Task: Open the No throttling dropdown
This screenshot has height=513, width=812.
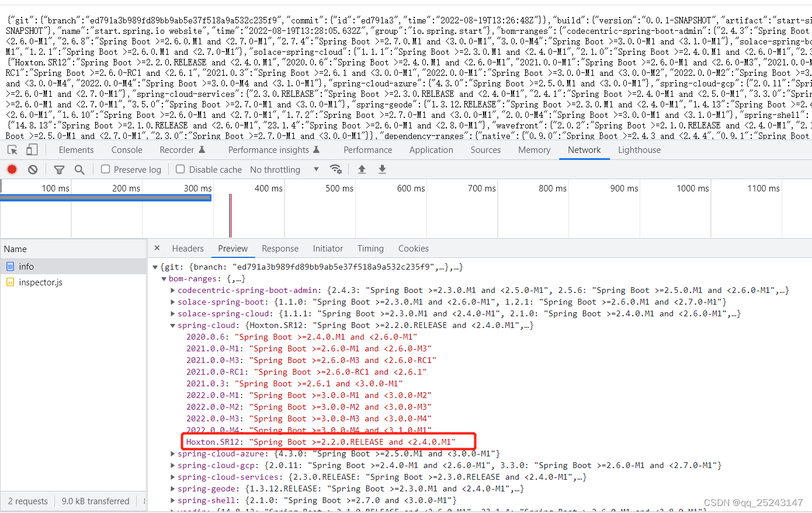Action: pyautogui.click(x=284, y=169)
